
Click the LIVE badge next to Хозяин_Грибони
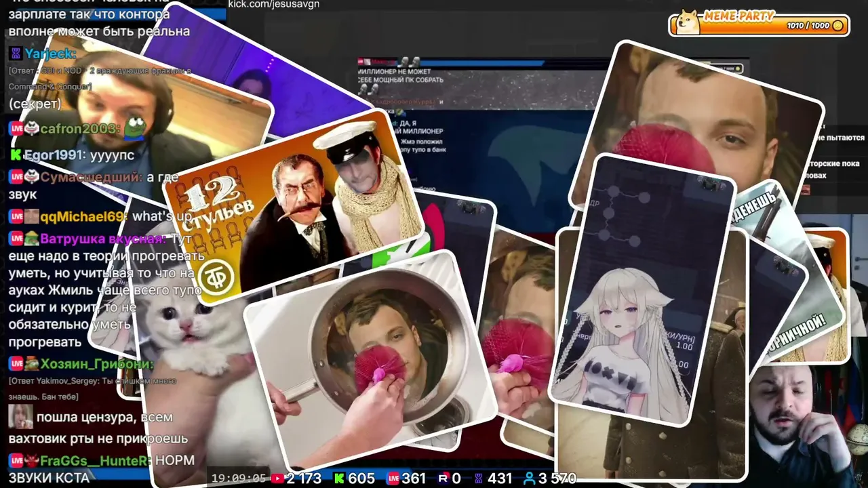[x=16, y=364]
